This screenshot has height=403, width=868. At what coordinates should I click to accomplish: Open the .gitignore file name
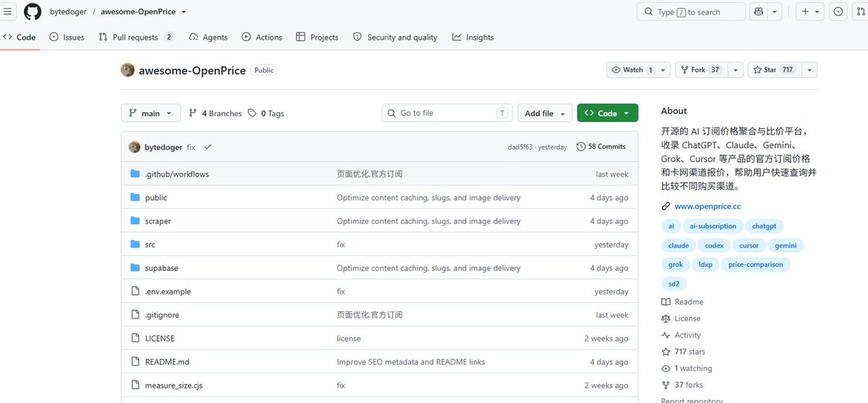click(x=162, y=315)
